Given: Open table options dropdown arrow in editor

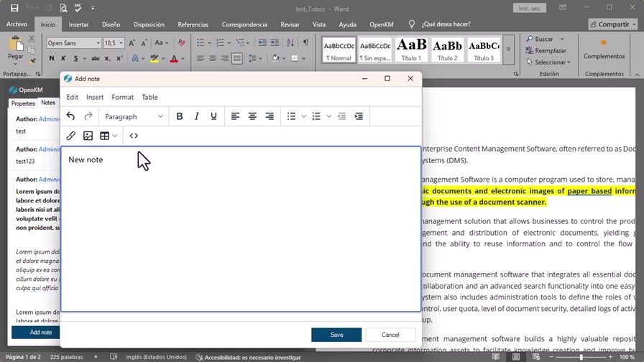Looking at the screenshot, I should 114,136.
